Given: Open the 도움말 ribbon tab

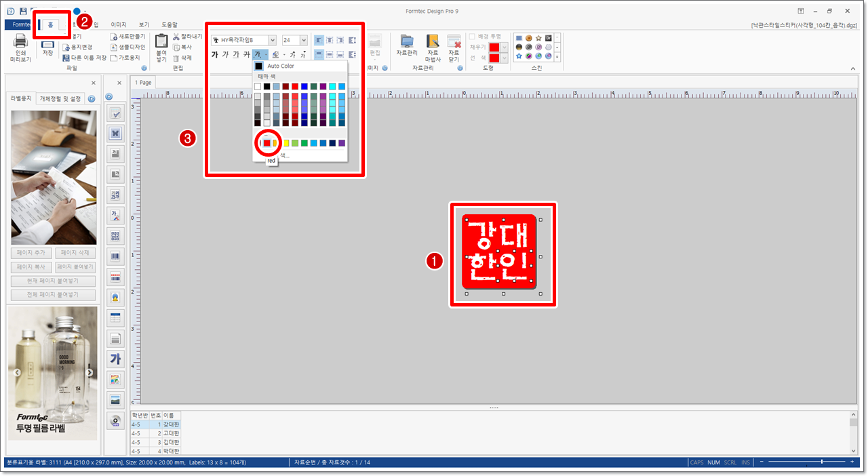Looking at the screenshot, I should (x=170, y=24).
